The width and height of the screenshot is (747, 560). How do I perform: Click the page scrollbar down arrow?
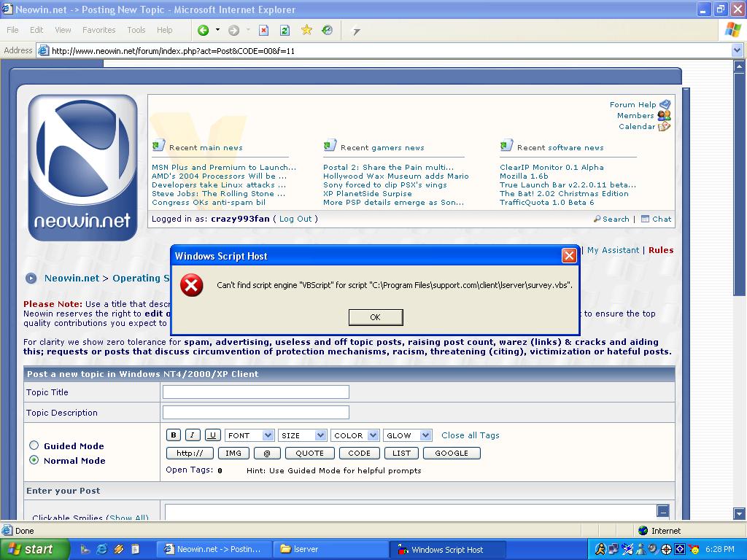coord(739,514)
